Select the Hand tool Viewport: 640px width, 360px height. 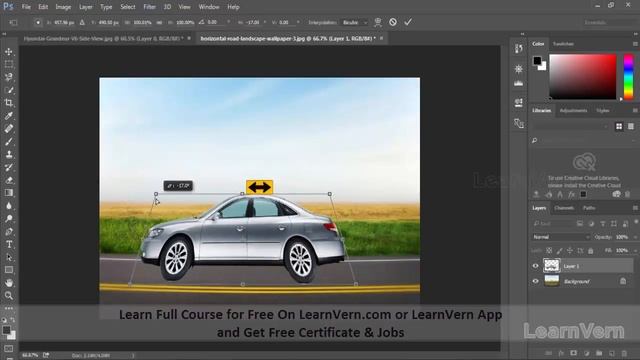click(9, 282)
